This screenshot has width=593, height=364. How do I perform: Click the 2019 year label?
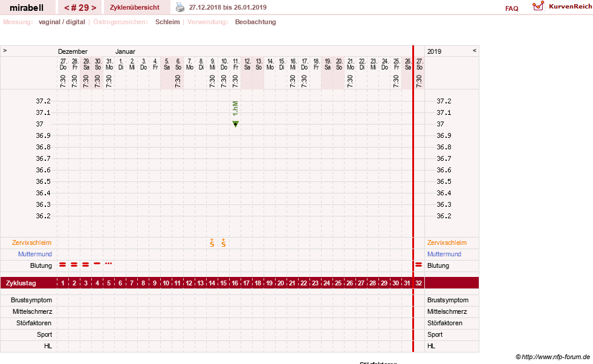(x=434, y=51)
